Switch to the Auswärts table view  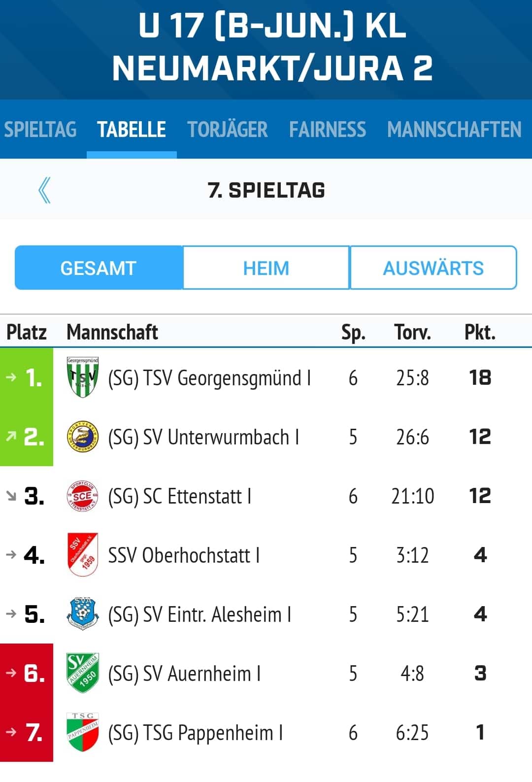coord(433,268)
